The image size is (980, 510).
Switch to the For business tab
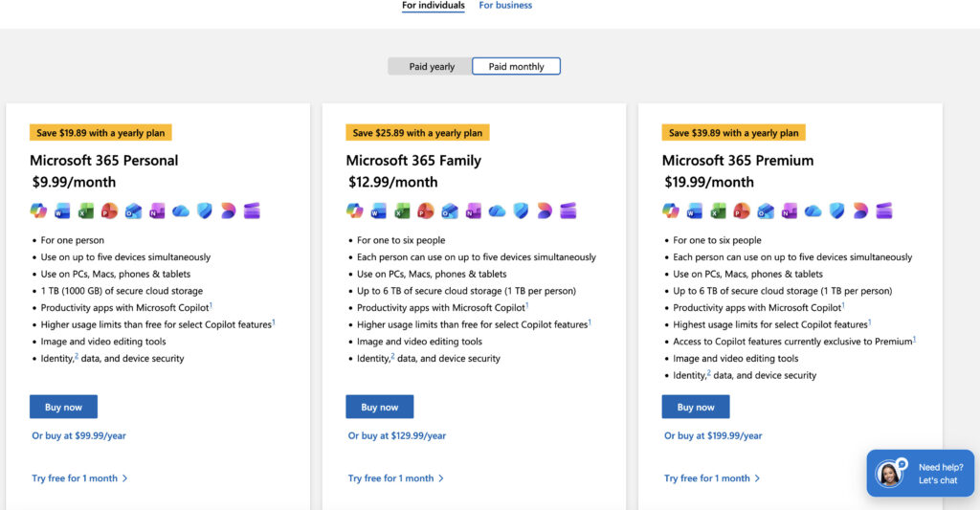coord(505,6)
